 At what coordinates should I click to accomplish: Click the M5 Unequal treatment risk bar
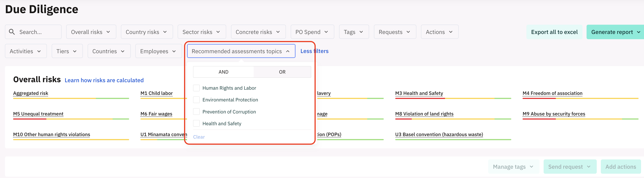pos(71,119)
